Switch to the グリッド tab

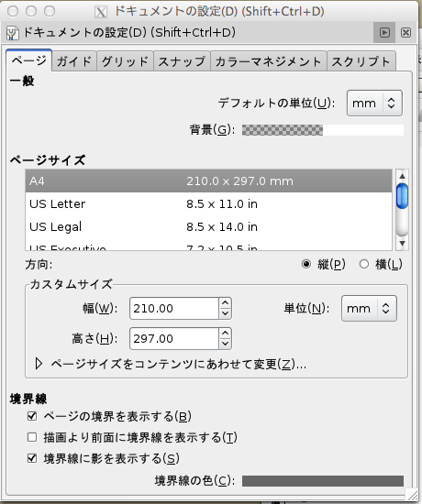[x=125, y=61]
